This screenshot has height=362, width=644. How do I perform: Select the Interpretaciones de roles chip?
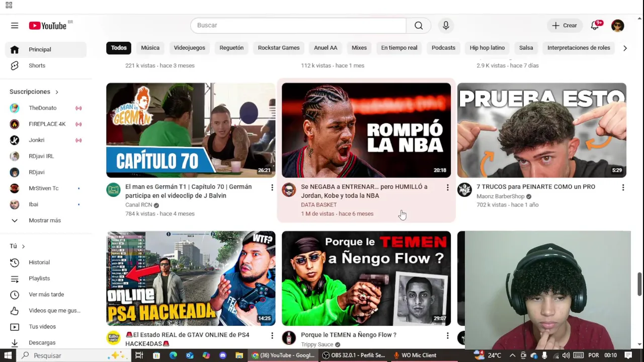click(x=579, y=48)
